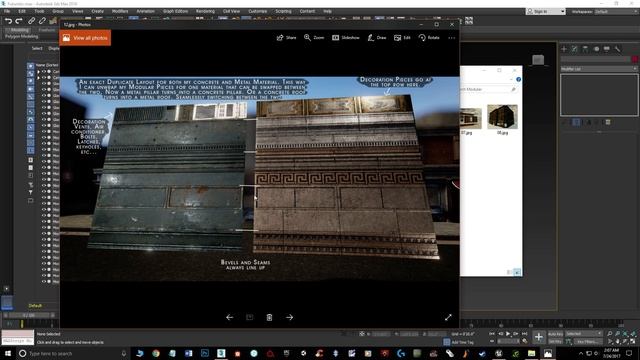
Task: Click the Redo arrow in 3ds Max toolbar
Action: [19, 21]
